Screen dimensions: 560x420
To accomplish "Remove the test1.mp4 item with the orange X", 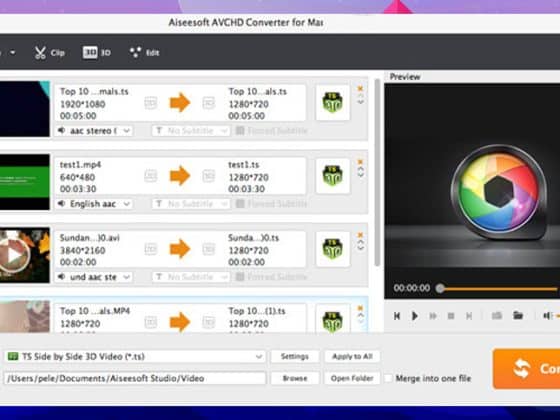I will tap(360, 162).
